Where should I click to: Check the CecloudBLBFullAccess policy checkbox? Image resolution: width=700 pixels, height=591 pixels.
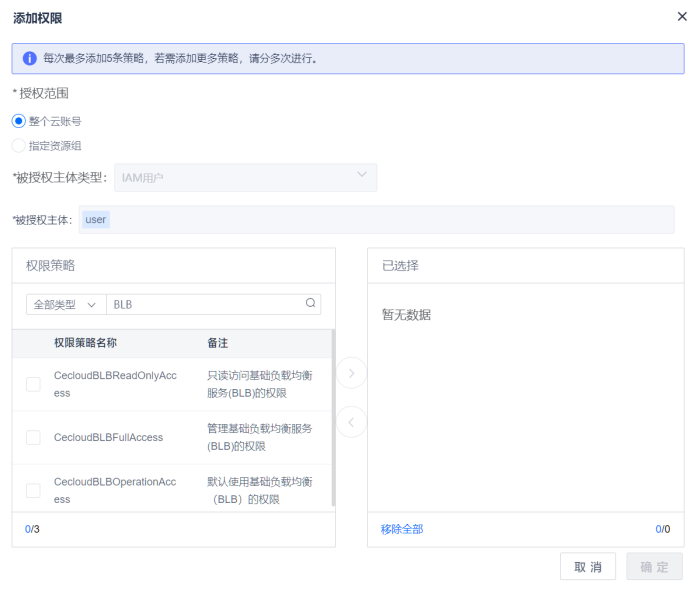(x=33, y=437)
